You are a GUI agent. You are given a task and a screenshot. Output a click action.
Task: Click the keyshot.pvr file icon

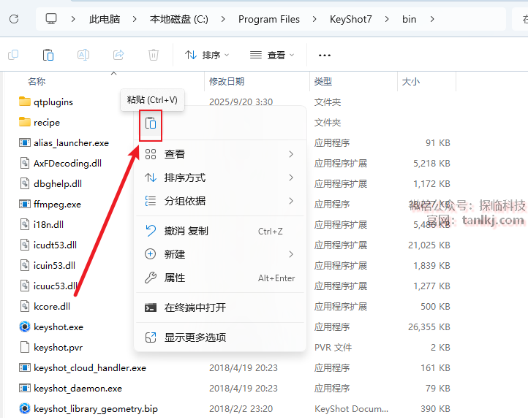pos(25,348)
